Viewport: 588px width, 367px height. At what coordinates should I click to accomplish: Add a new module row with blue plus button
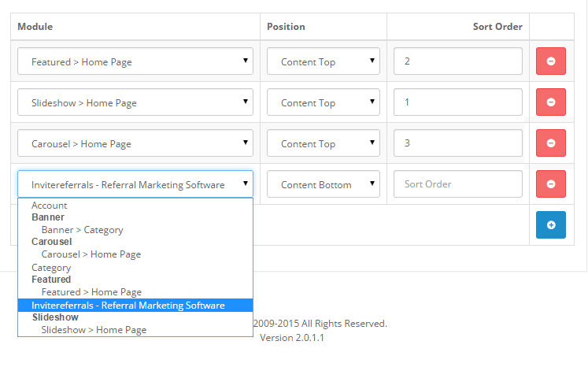tap(550, 224)
